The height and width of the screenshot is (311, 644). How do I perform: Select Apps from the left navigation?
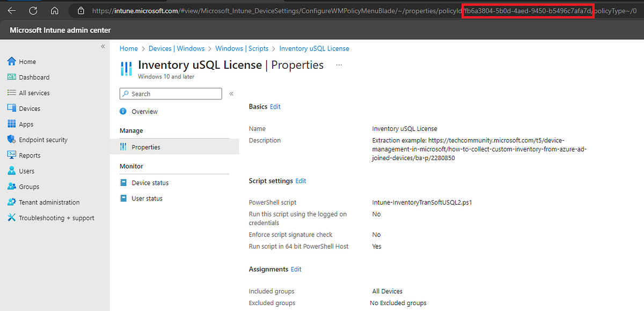point(25,124)
